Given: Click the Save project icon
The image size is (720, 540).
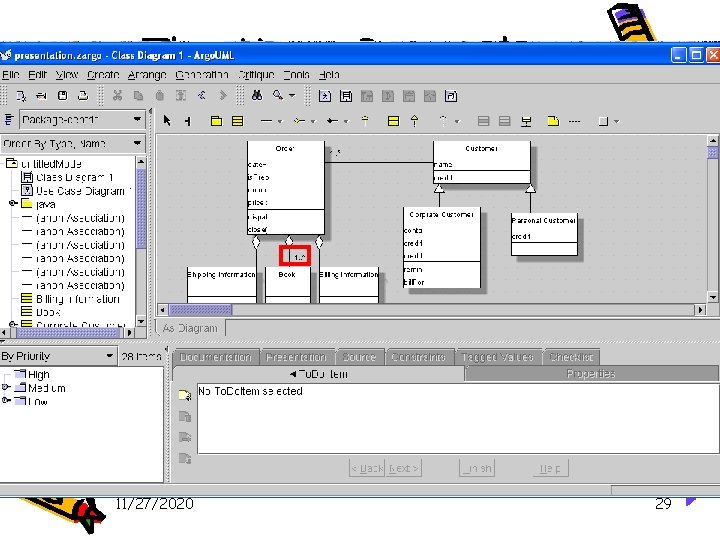Looking at the screenshot, I should tap(62, 96).
